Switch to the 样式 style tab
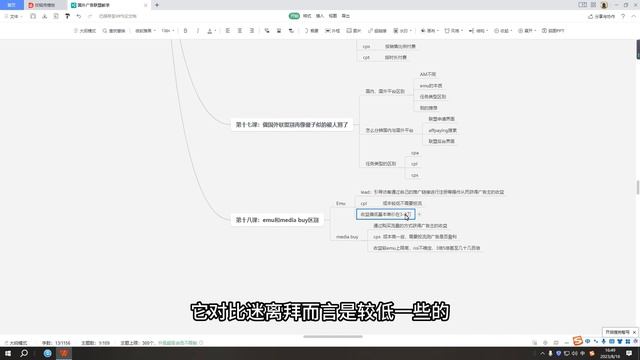The height and width of the screenshot is (360, 640). pos(307,16)
